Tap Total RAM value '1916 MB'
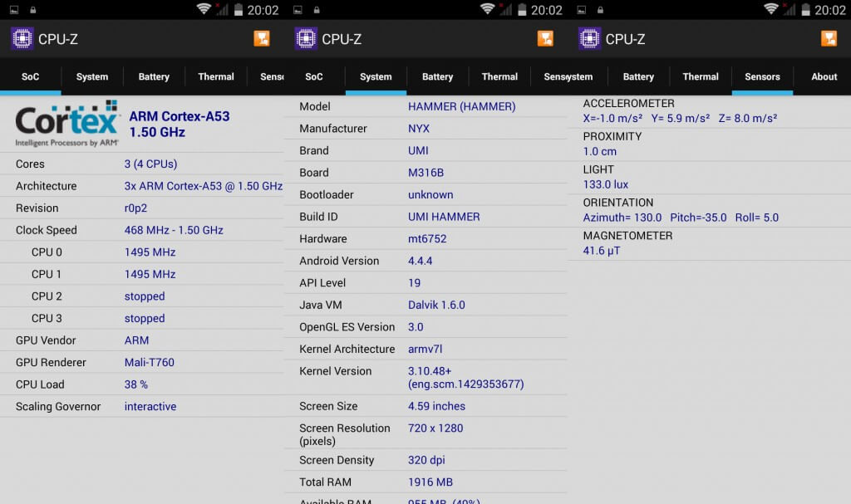Image resolution: width=851 pixels, height=504 pixels. pyautogui.click(x=430, y=482)
